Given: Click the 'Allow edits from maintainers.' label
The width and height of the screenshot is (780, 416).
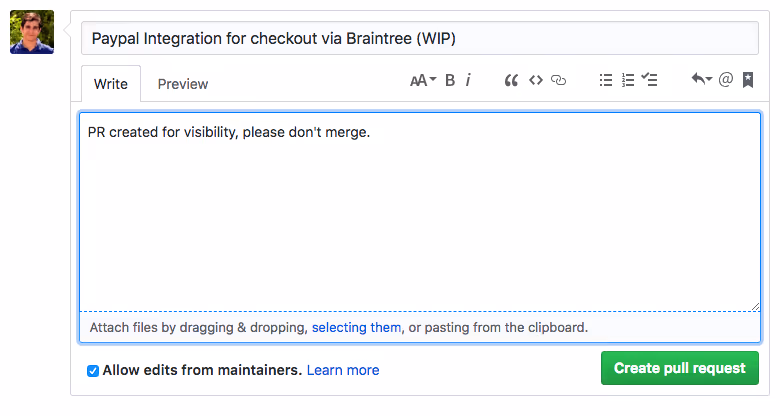Looking at the screenshot, I should coord(202,370).
